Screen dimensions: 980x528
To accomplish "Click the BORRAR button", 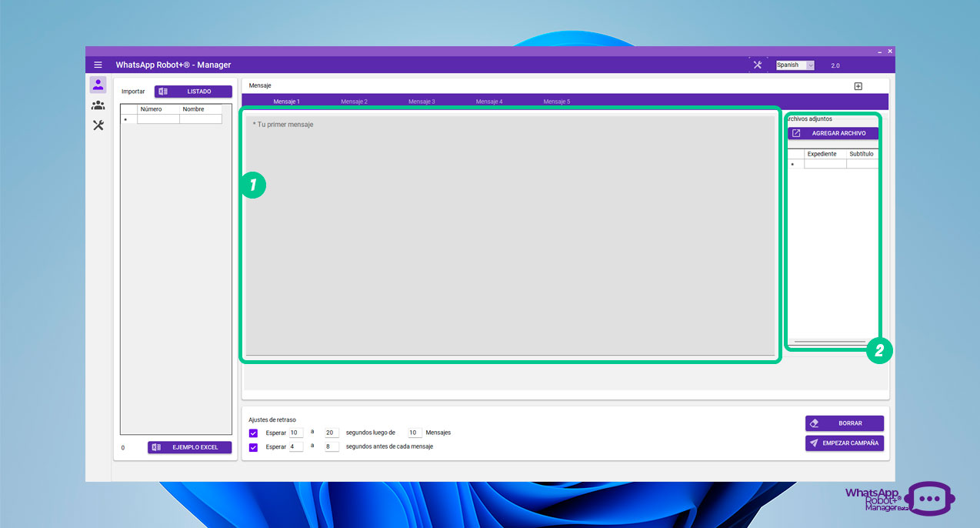I will (845, 423).
